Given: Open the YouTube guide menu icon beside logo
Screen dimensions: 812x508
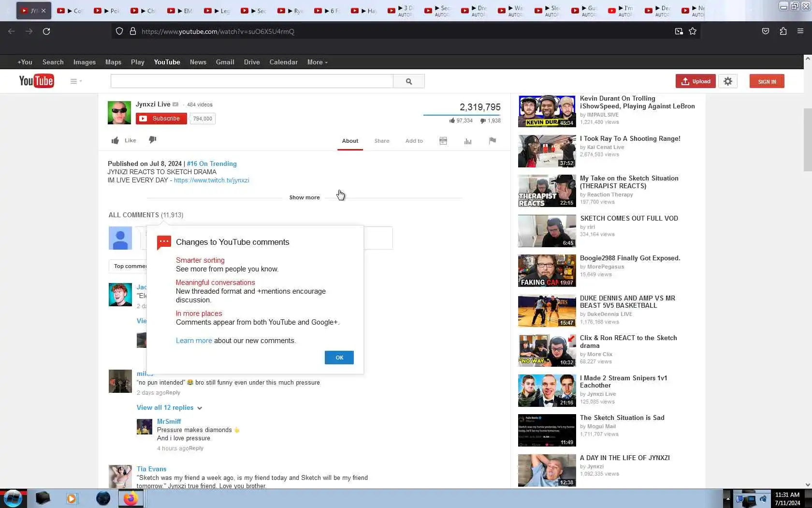Looking at the screenshot, I should click(76, 81).
